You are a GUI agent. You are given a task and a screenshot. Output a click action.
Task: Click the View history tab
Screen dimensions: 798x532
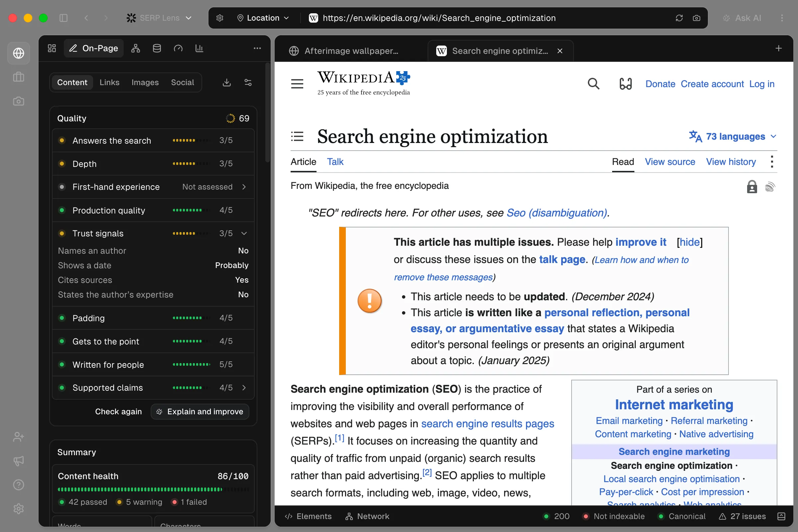click(731, 162)
